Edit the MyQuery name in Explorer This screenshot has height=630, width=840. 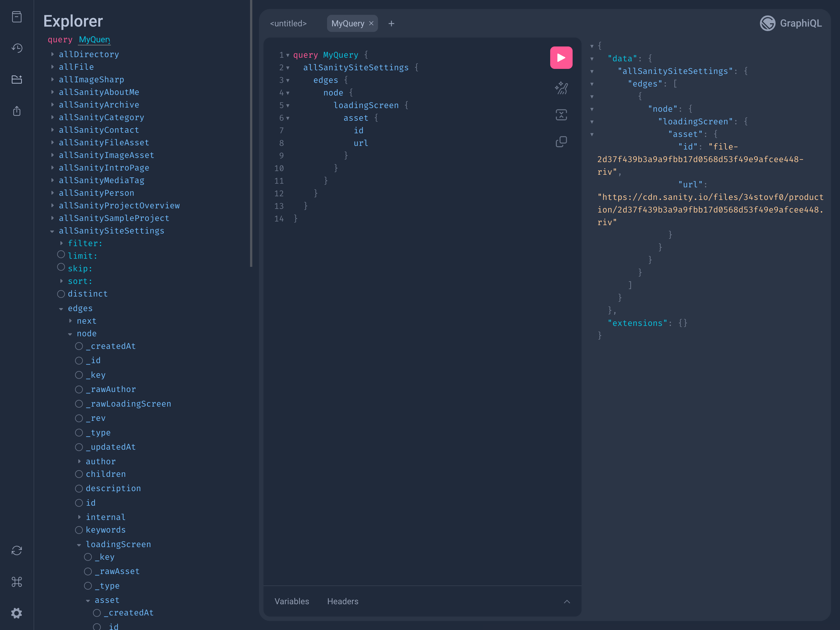coord(95,39)
